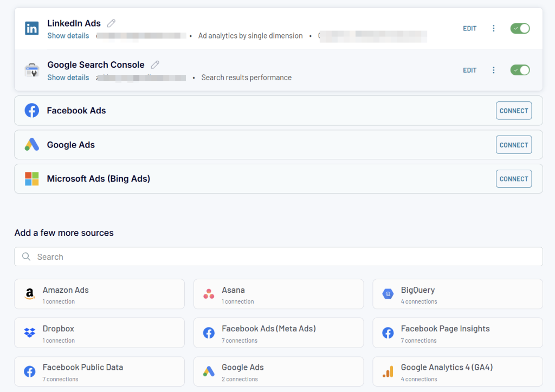Click the LinkedIn logo icon
555x392 pixels.
point(31,28)
